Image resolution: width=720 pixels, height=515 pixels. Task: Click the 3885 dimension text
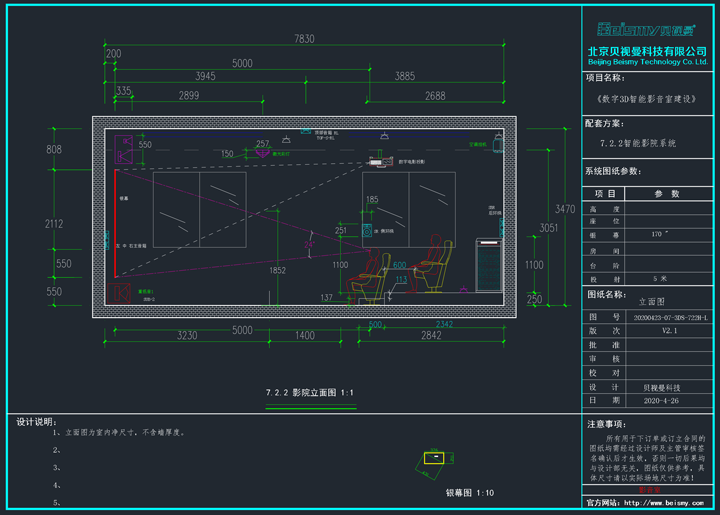tap(405, 76)
